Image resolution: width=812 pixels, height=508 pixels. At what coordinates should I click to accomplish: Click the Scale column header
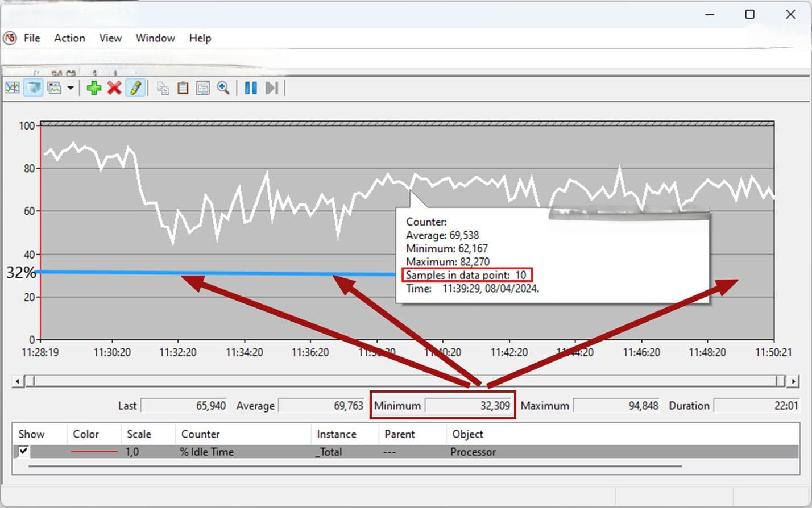pyautogui.click(x=139, y=434)
